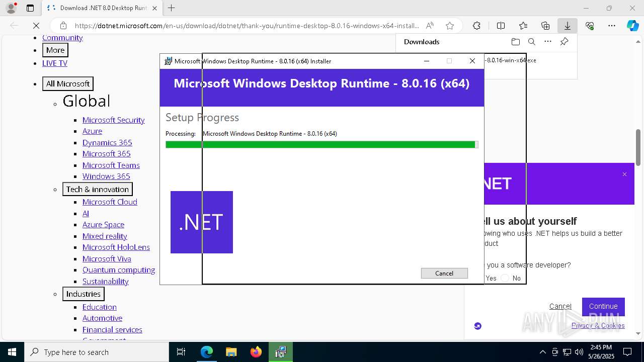Screen dimensions: 644x362
Task: Open the Community link
Action: tap(62, 38)
